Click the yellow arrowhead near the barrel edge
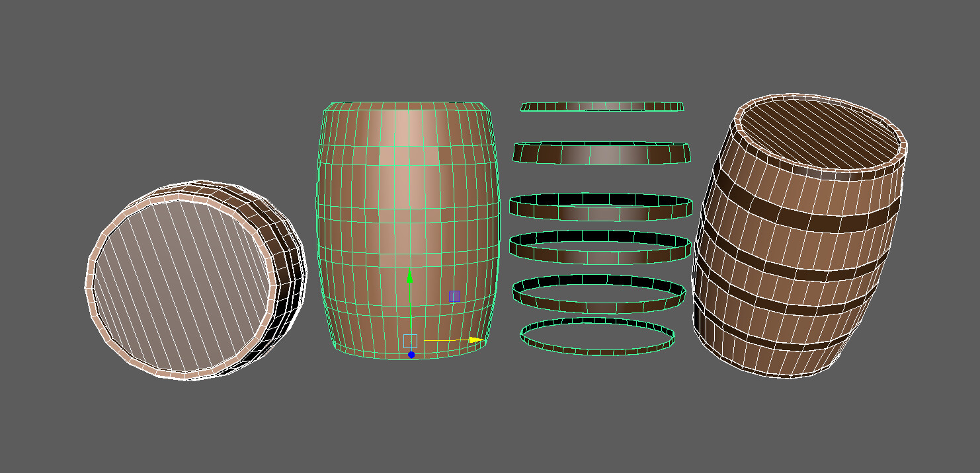 point(473,340)
